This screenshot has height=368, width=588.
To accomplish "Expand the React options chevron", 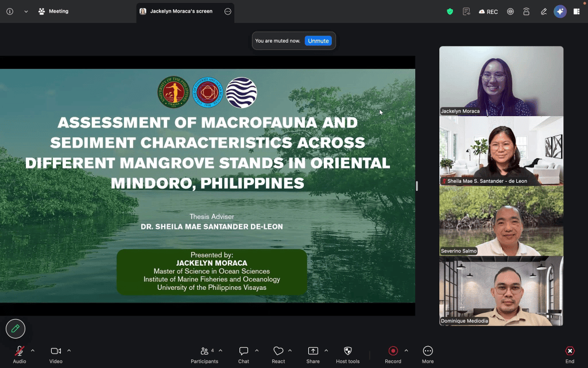I will tap(290, 351).
